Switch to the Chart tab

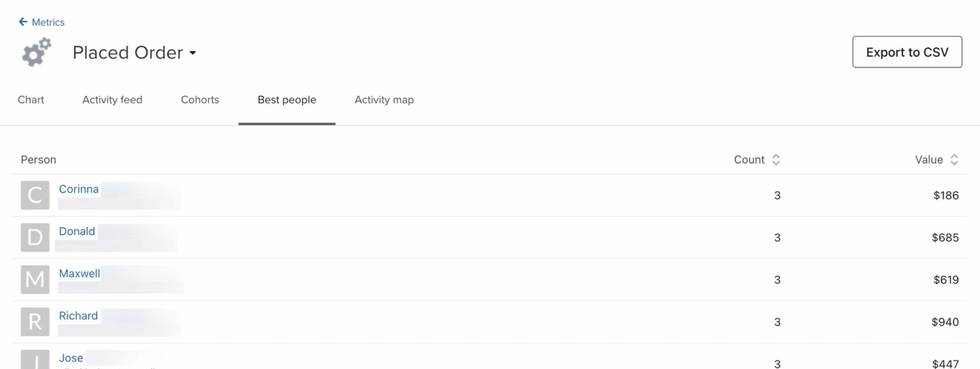[x=31, y=100]
